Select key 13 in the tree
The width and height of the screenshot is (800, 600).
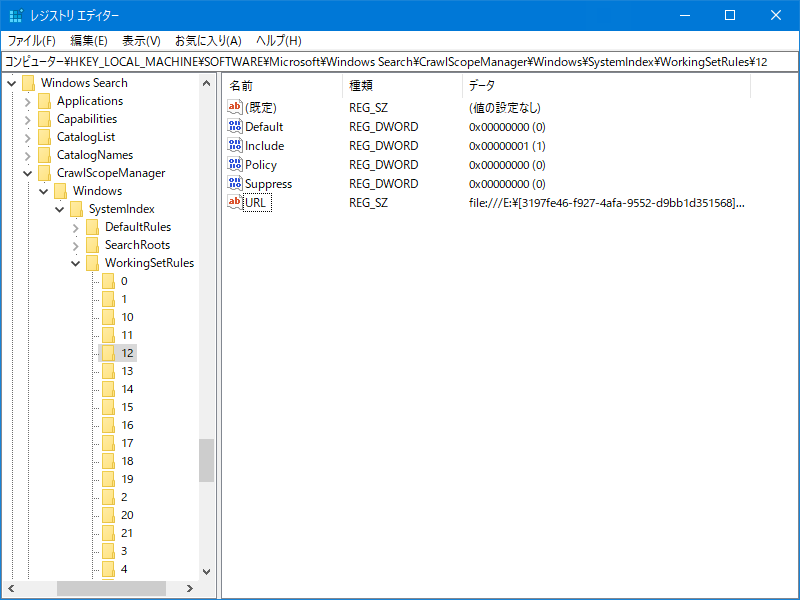(x=127, y=371)
